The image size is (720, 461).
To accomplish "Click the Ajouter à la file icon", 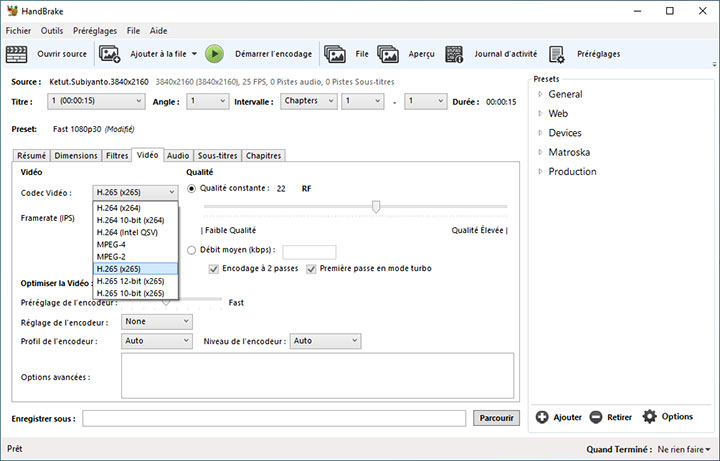I will pyautogui.click(x=110, y=54).
